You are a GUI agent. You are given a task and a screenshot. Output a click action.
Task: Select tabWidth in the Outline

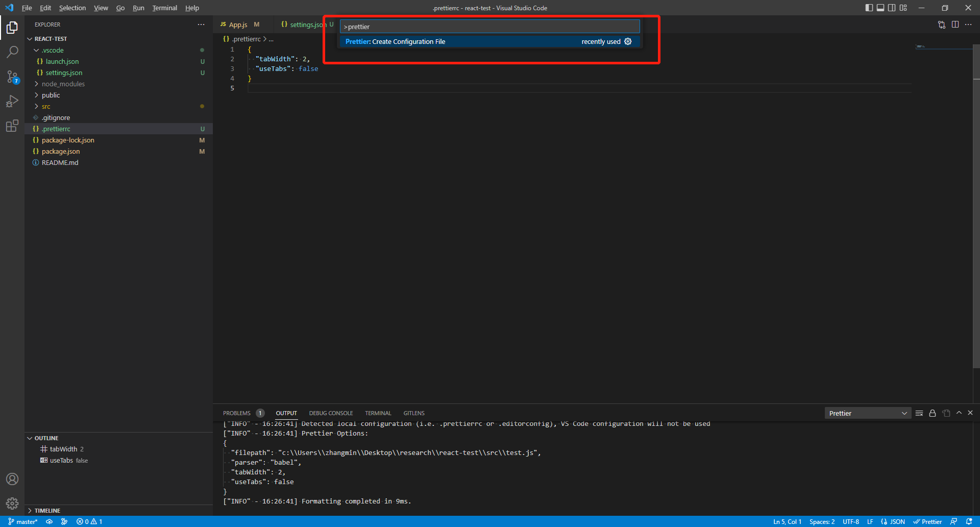coord(118,449)
